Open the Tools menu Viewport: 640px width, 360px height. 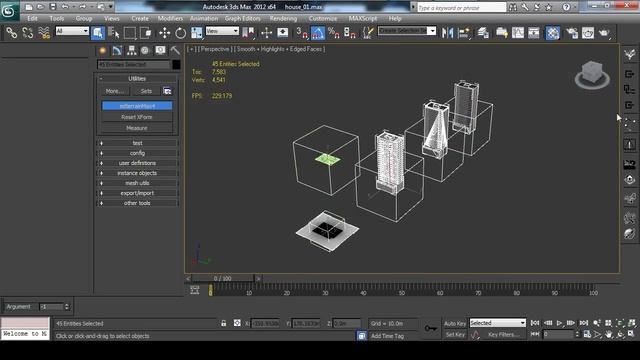coord(57,18)
